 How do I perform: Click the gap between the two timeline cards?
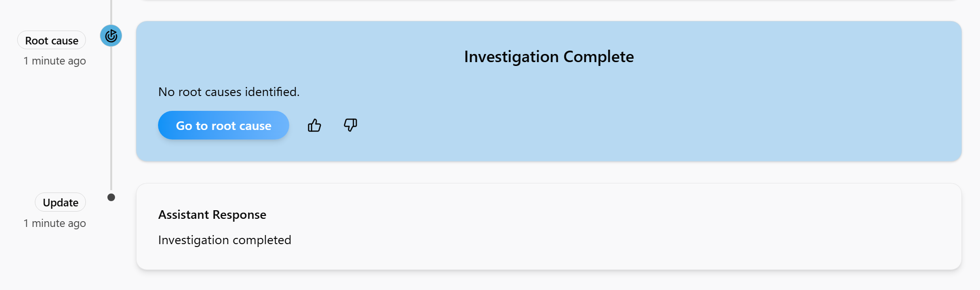pyautogui.click(x=548, y=172)
